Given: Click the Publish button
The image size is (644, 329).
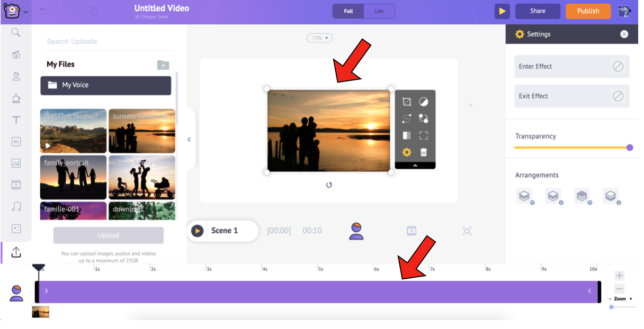Looking at the screenshot, I should pyautogui.click(x=588, y=11).
